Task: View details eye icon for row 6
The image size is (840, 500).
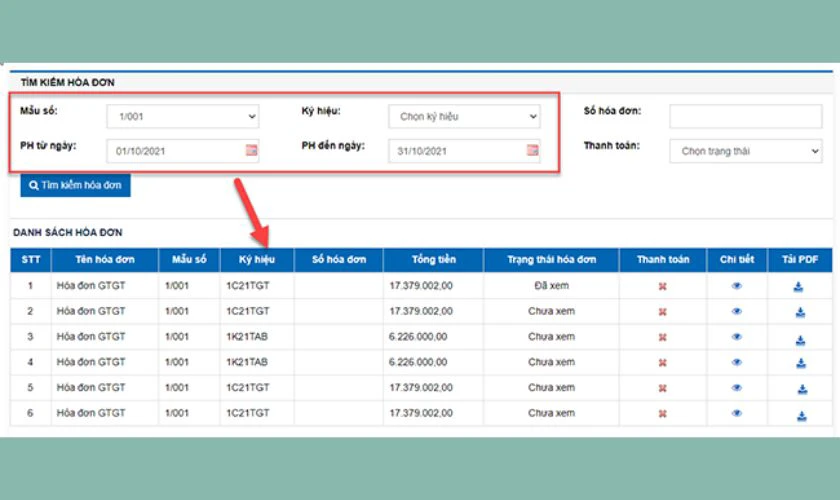Action: click(737, 413)
